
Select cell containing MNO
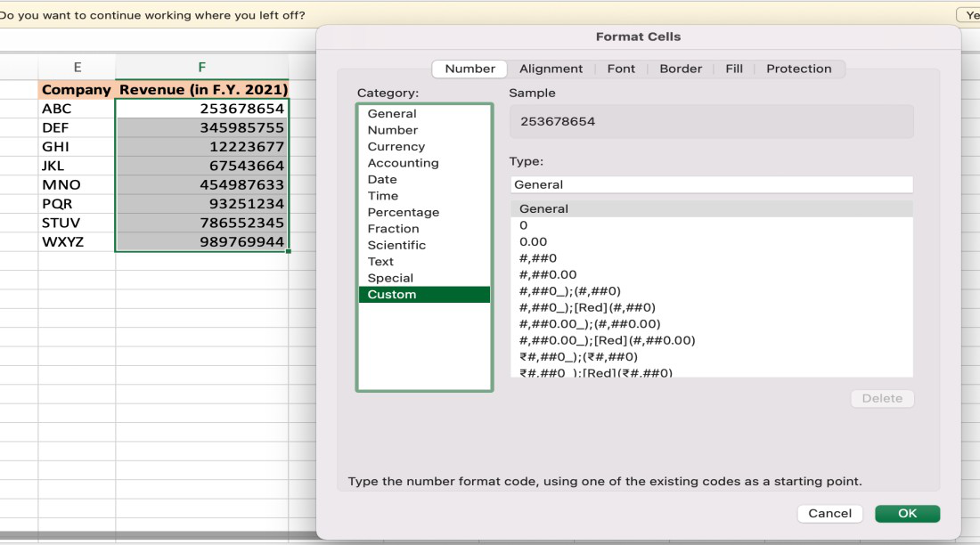point(77,185)
